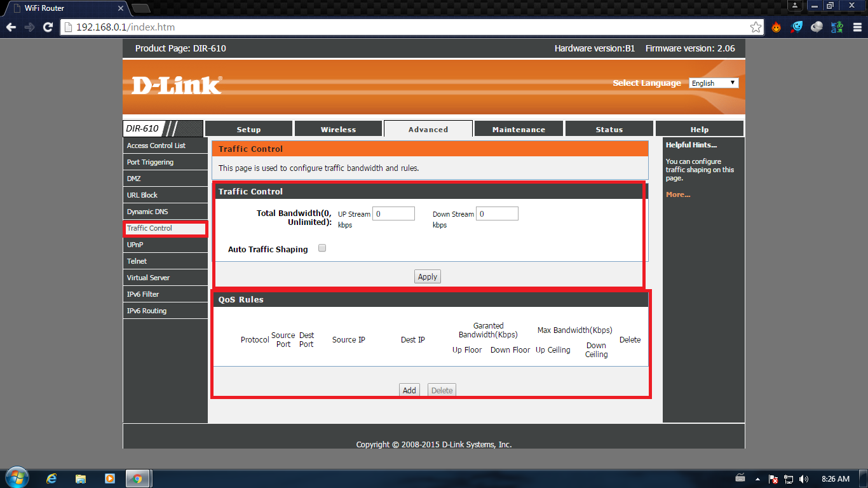This screenshot has width=868, height=488.
Task: Click the browser forward arrow
Action: pyautogui.click(x=29, y=27)
